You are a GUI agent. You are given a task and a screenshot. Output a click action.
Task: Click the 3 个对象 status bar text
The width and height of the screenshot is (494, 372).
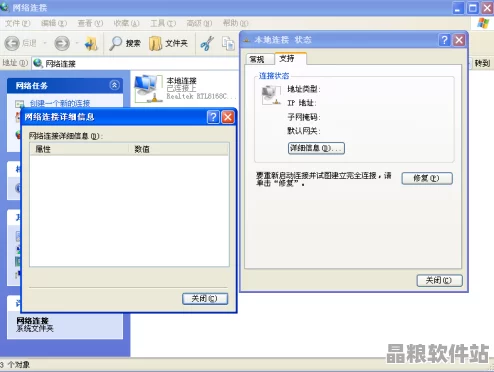tap(15, 365)
